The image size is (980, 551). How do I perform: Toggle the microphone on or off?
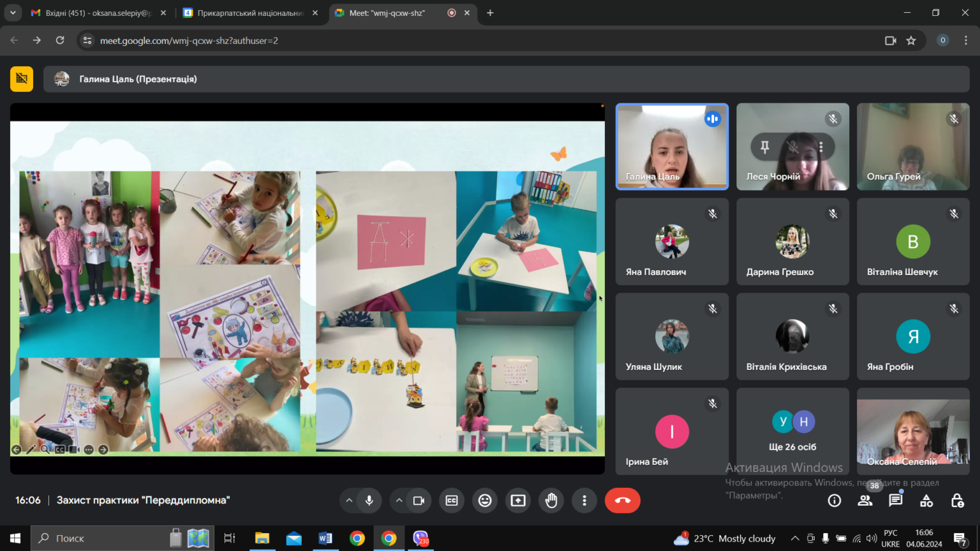coord(369,501)
